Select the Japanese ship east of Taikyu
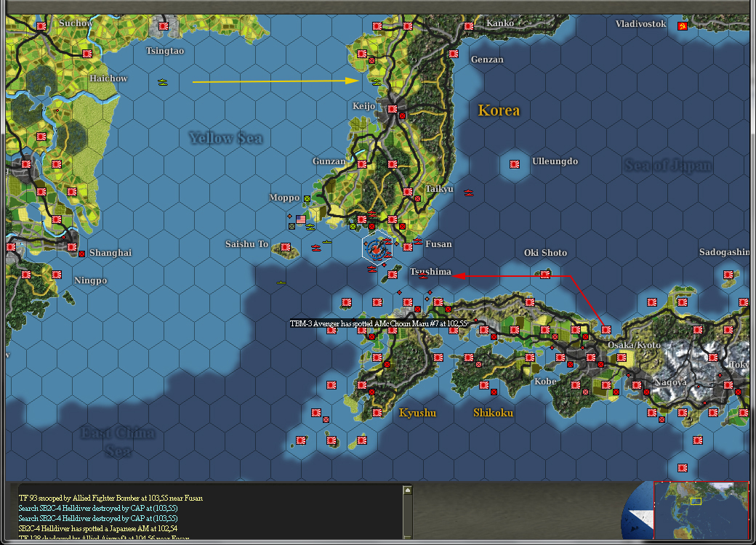The height and width of the screenshot is (545, 756). click(468, 193)
